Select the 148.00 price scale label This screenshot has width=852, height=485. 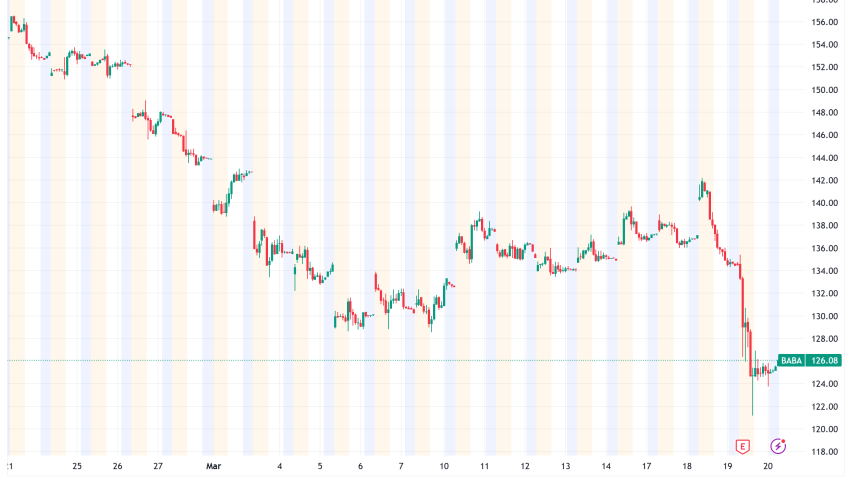coord(825,113)
